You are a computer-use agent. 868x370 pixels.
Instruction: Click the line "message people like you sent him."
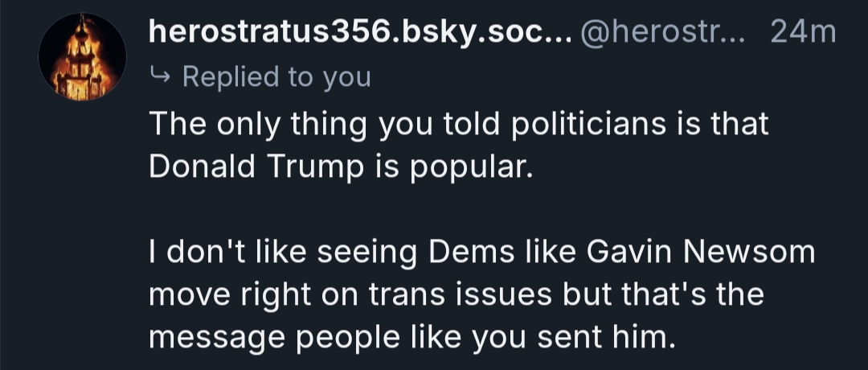pyautogui.click(x=411, y=337)
